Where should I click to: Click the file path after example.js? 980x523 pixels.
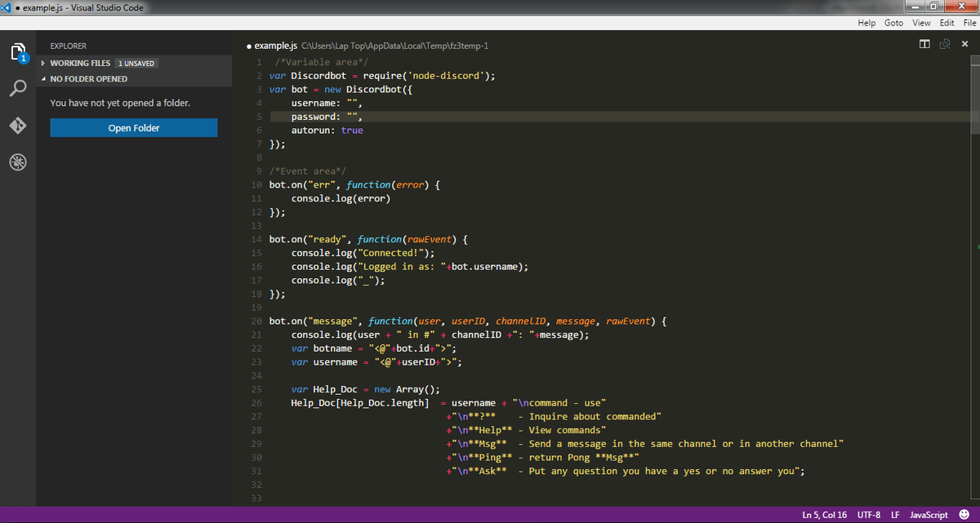pos(394,47)
